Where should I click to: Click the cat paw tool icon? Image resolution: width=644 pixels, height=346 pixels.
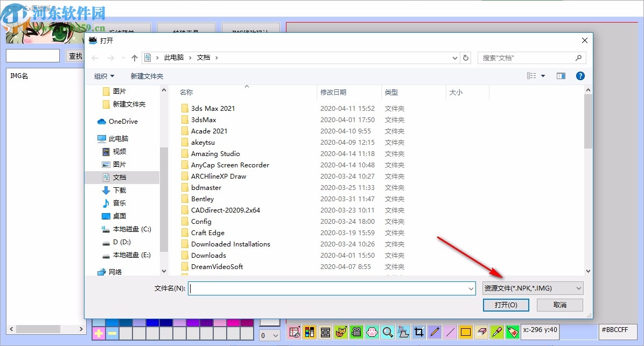372,331
